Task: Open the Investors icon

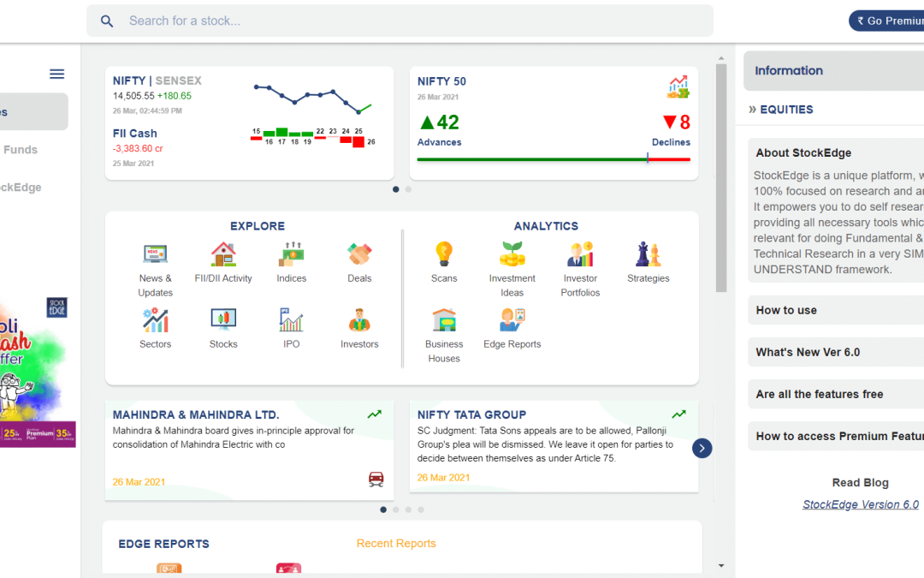Action: (359, 320)
